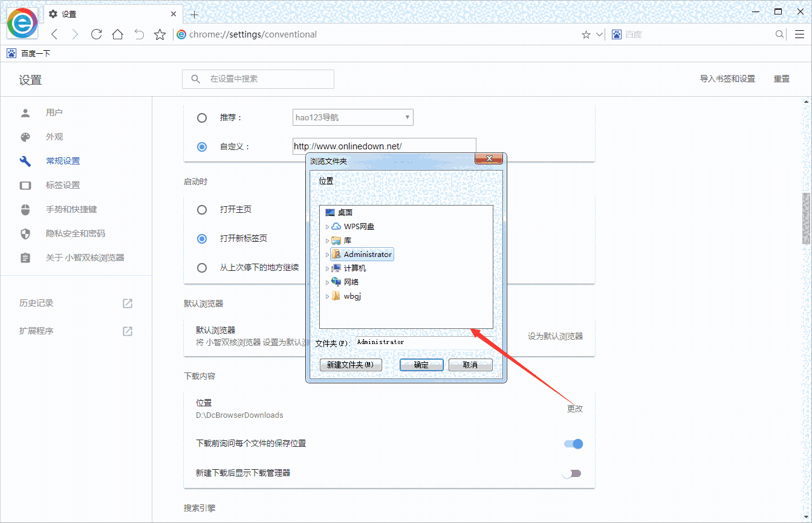The height and width of the screenshot is (523, 812).
Task: Click the 手势和快捷键 gesture settings icon
Action: (25, 209)
